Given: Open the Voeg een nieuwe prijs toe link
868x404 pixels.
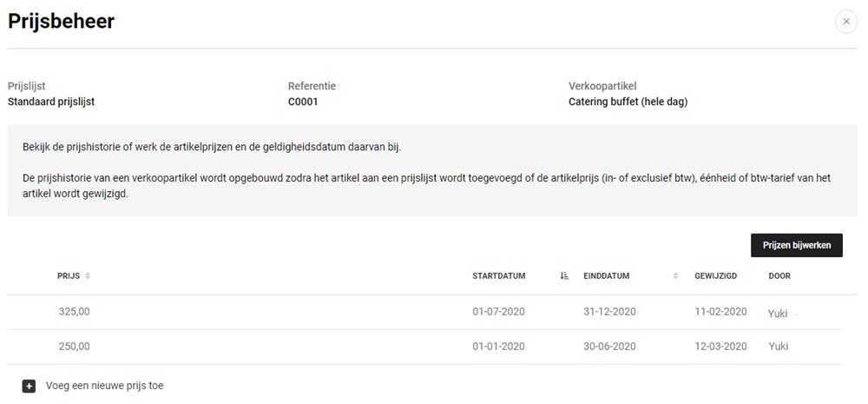Looking at the screenshot, I should coord(105,386).
